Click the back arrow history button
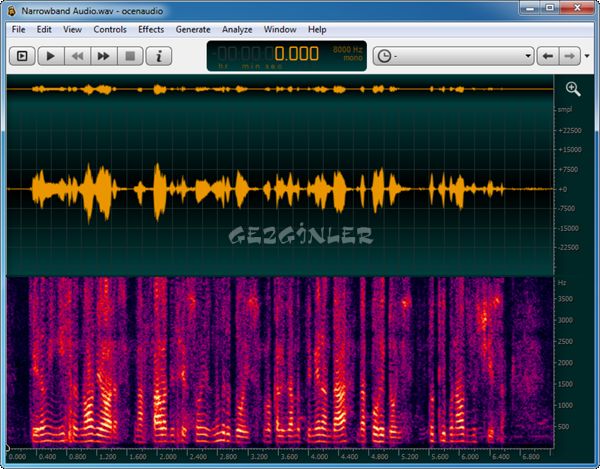600x469 pixels. [548, 56]
